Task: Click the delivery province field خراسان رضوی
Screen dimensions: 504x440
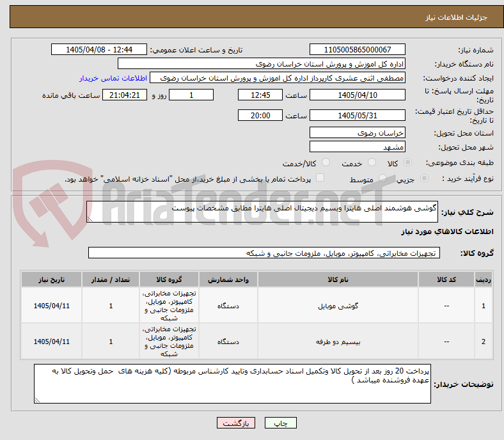Action: pos(357,132)
